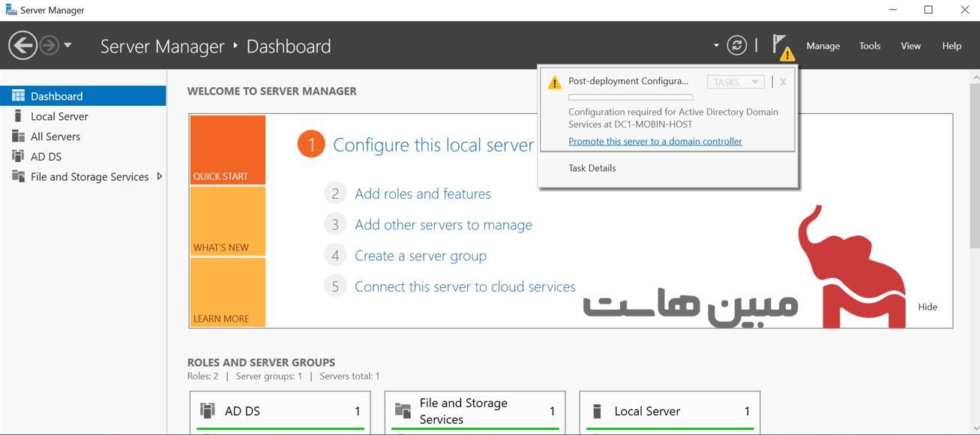
Task: Open the notifications flag with warning
Action: click(x=781, y=46)
